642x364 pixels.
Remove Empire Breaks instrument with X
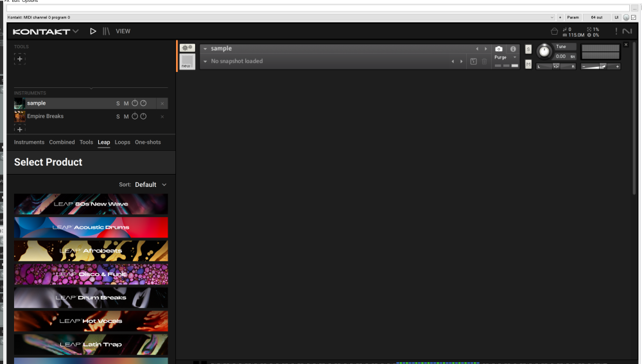162,117
